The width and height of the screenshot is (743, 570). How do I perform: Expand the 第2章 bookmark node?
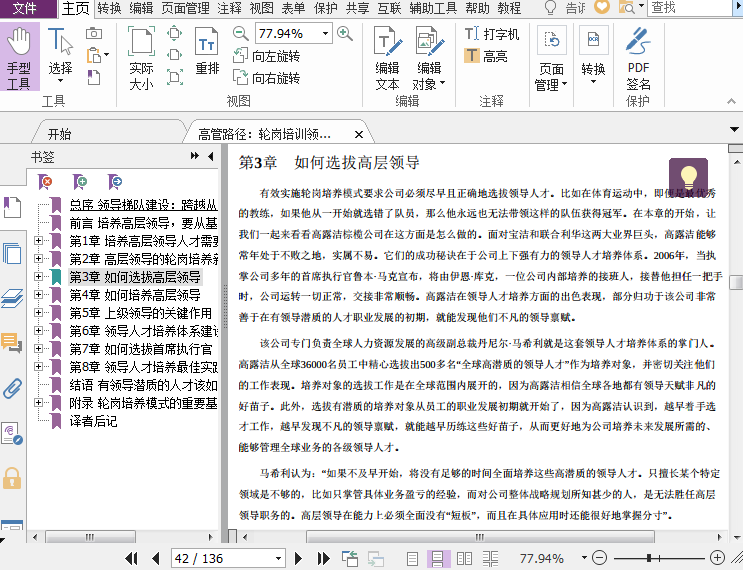pos(38,259)
